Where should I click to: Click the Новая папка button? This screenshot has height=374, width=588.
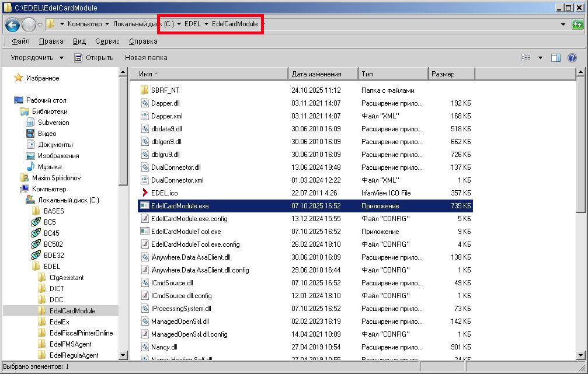click(146, 58)
